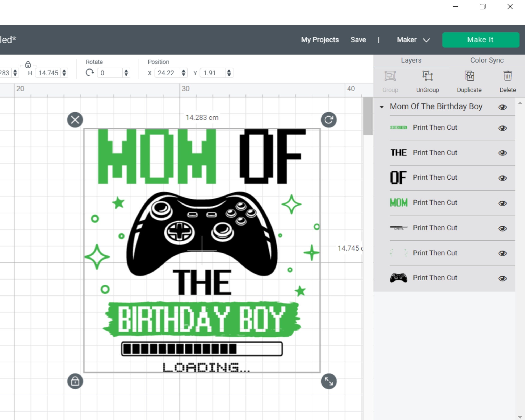Viewport: 525px width, 420px height.
Task: Rotate the selection using canvas rotate handle
Action: click(328, 119)
